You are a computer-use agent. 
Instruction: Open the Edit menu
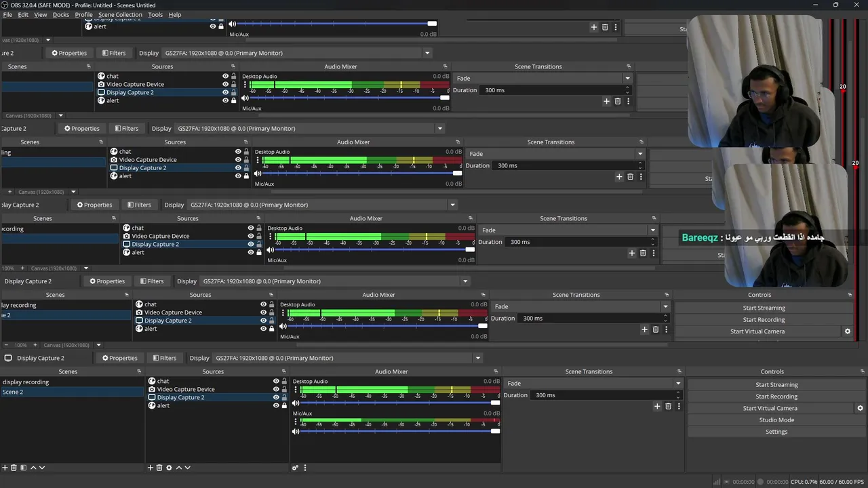[23, 14]
